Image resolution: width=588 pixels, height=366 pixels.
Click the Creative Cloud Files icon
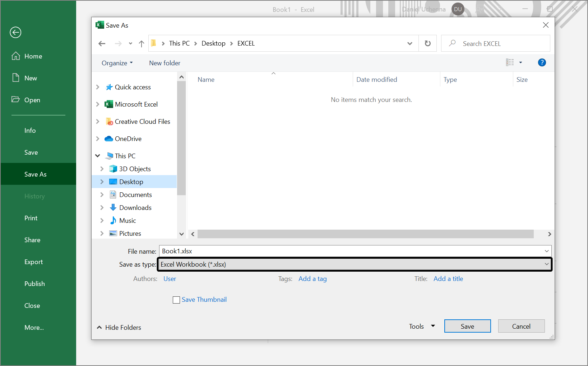tap(109, 121)
